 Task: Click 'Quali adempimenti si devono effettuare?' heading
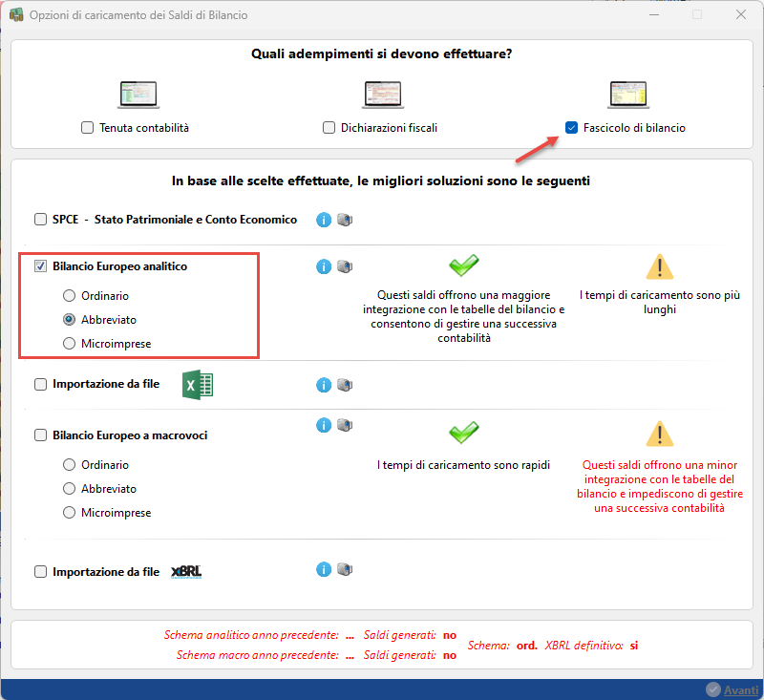381,54
